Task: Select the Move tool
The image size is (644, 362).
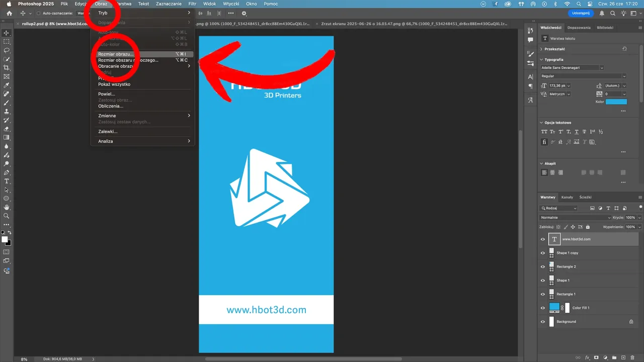Action: click(x=6, y=33)
